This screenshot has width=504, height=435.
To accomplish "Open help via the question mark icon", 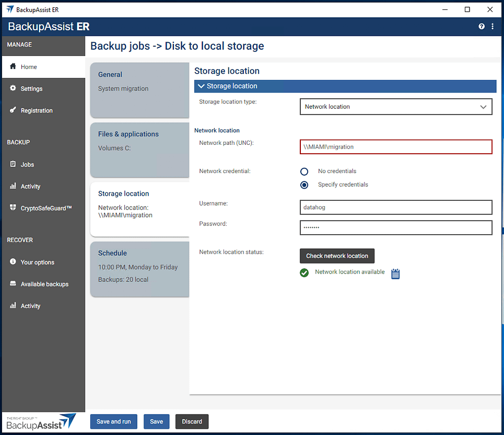I will (482, 26).
